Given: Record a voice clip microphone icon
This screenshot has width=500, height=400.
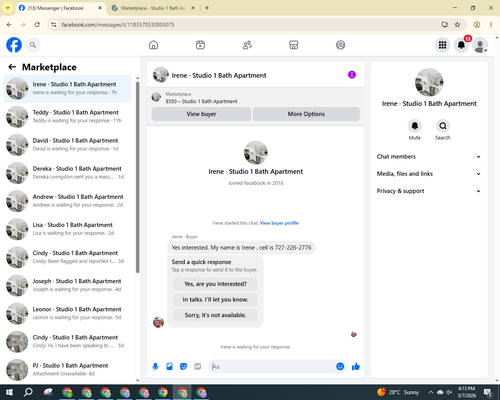Looking at the screenshot, I should coord(155,367).
